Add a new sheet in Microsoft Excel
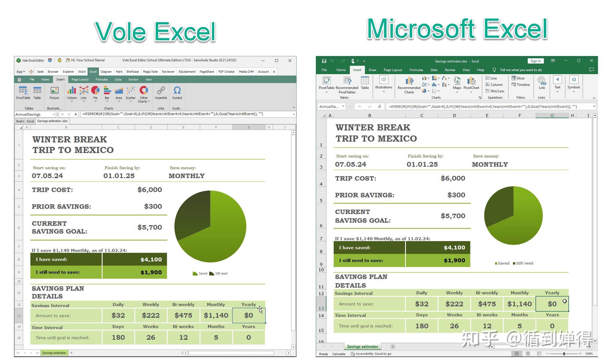 pyautogui.click(x=393, y=347)
